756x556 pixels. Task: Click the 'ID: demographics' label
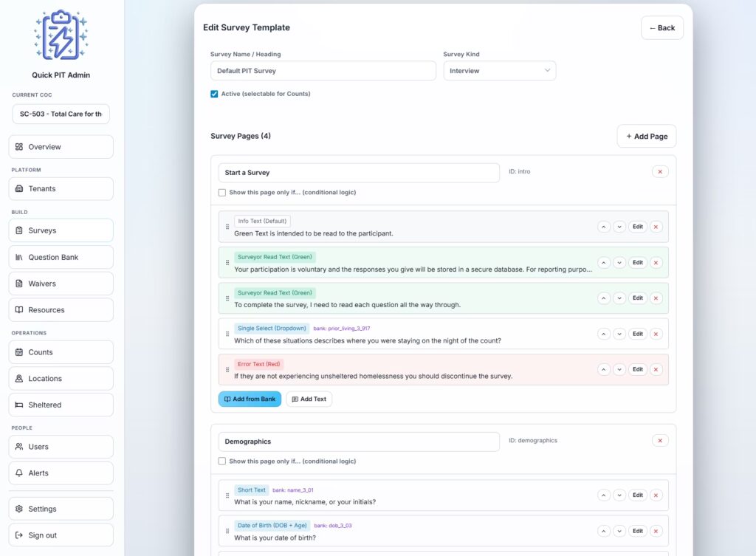pyautogui.click(x=533, y=440)
